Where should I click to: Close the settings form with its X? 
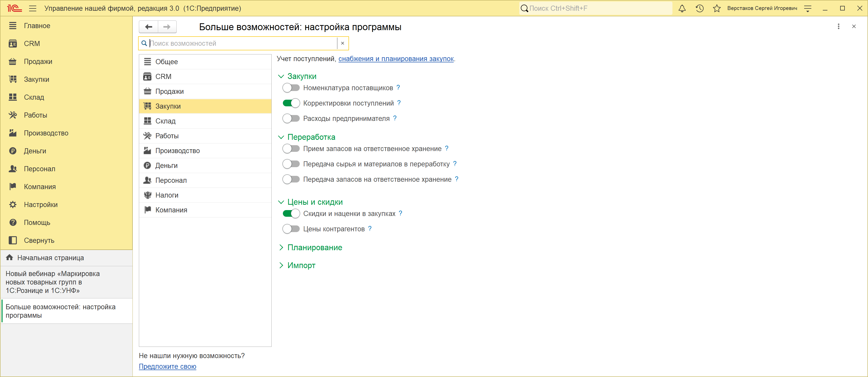pos(854,26)
